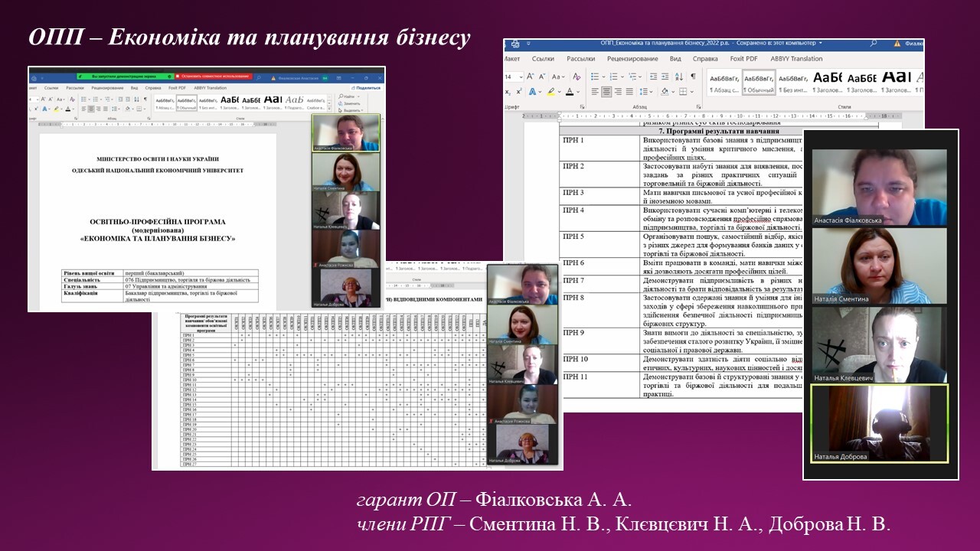Expand Line Spacing dropdown in right Word window
The width and height of the screenshot is (980, 551).
pyautogui.click(x=649, y=92)
